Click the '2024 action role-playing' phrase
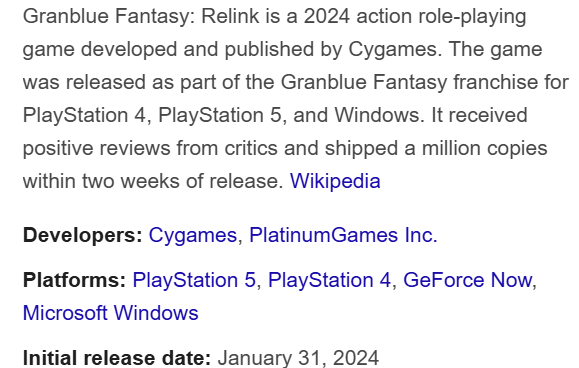 415,16
